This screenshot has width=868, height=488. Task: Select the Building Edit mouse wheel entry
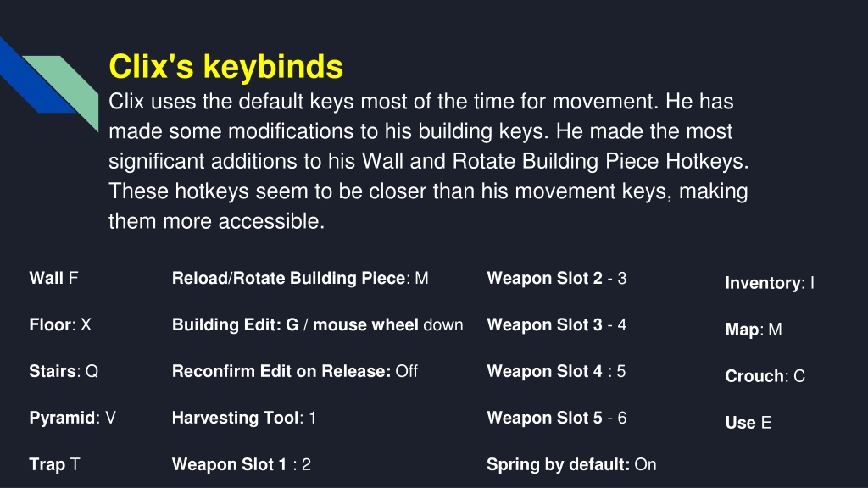(x=317, y=324)
